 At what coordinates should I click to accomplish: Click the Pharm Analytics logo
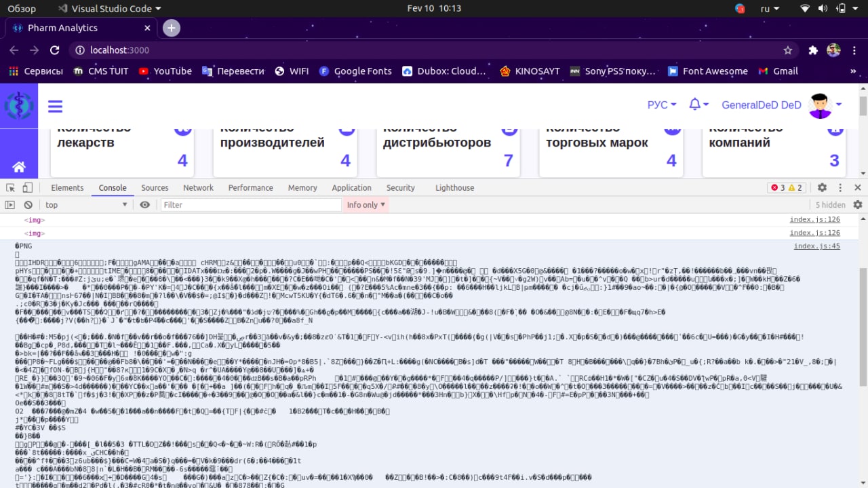point(19,106)
